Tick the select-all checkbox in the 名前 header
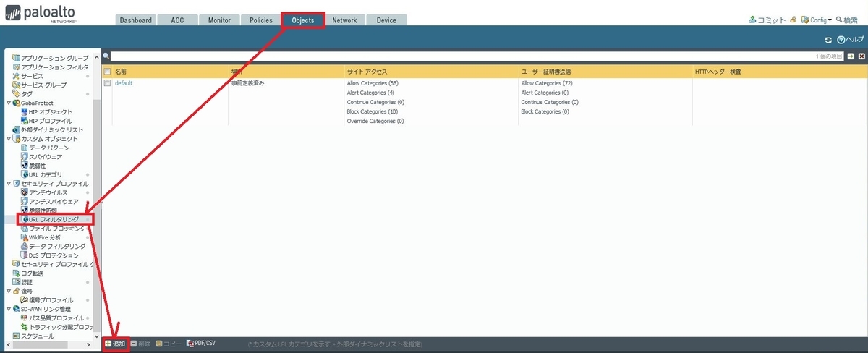 [x=107, y=72]
